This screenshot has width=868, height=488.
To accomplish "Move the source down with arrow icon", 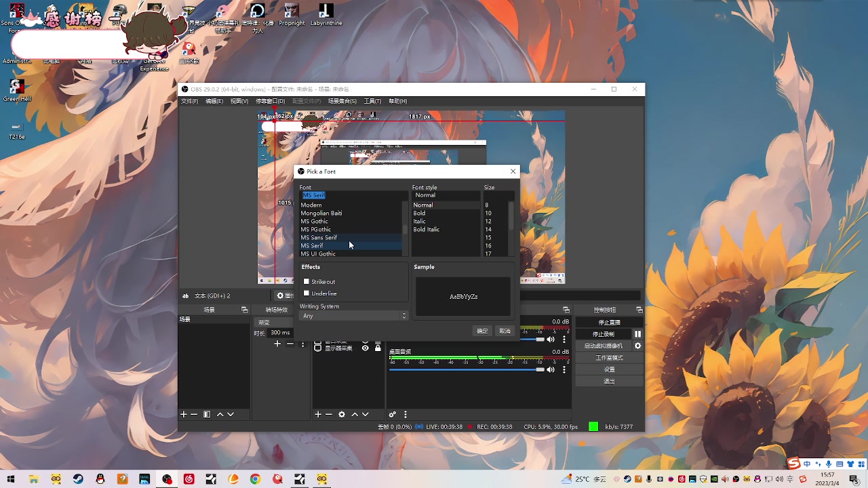I will 366,414.
